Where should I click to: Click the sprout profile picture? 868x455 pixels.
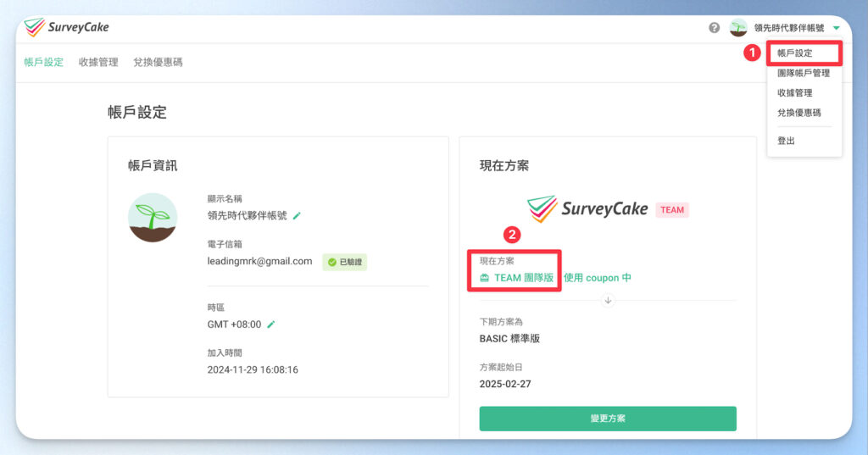click(x=153, y=218)
